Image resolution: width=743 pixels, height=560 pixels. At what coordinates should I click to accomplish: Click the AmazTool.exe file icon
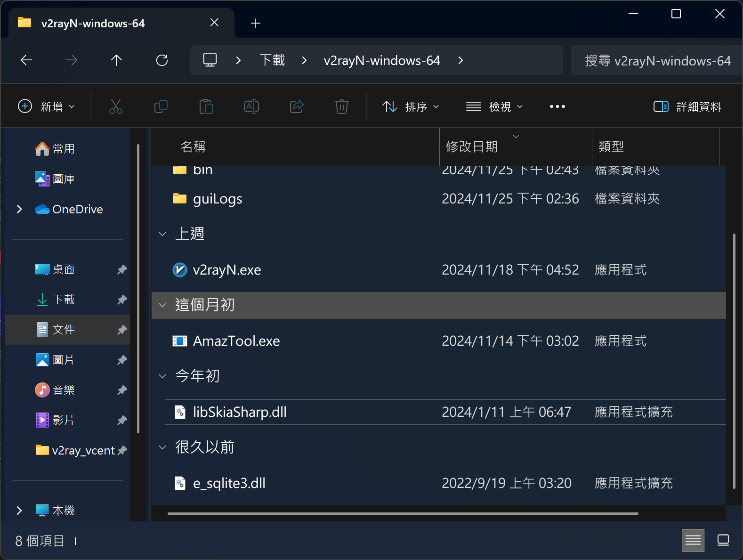pos(180,341)
